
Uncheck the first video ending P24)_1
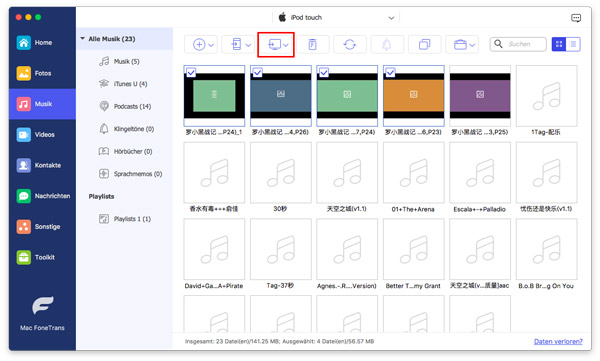[191, 72]
